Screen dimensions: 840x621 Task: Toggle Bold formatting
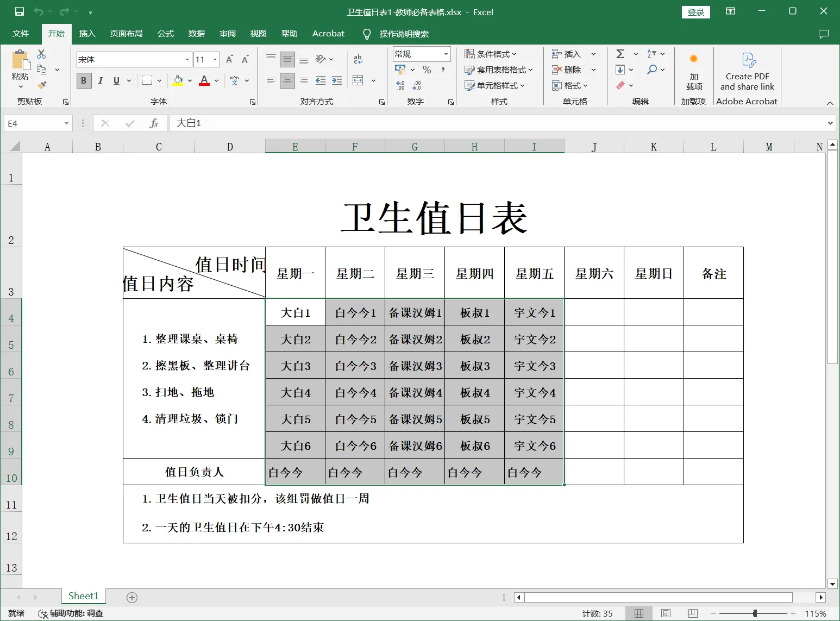tap(84, 80)
